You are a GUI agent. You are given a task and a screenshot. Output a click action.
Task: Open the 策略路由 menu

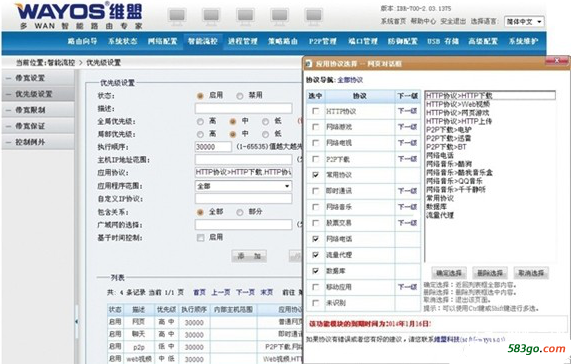click(283, 41)
